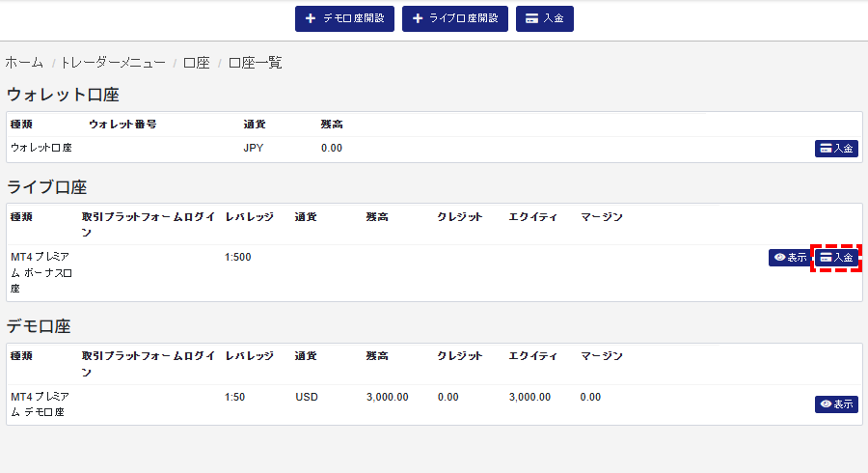
Task: Click the デモ口座 section heading
Action: [39, 326]
